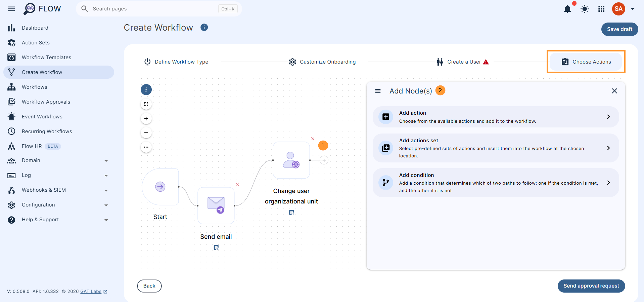644x302 pixels.
Task: Open Flow HR beta in the sidebar
Action: click(59, 146)
